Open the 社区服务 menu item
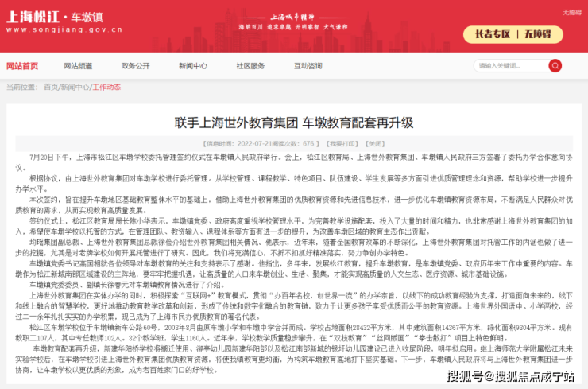Screen dimensions: 588x389 [250, 66]
